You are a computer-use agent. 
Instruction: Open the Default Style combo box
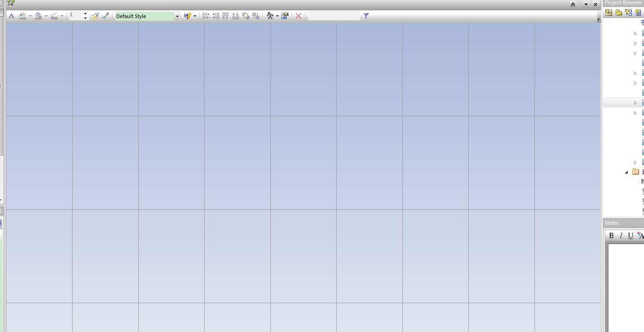point(147,16)
